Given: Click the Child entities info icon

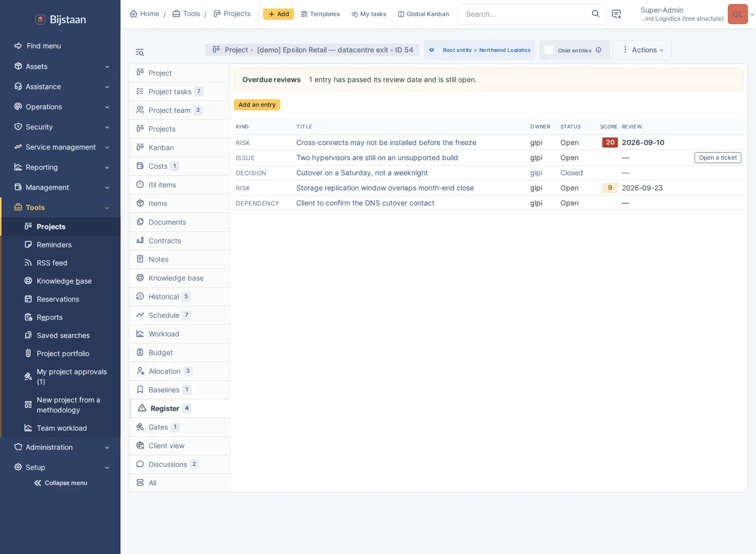Looking at the screenshot, I should 598,50.
